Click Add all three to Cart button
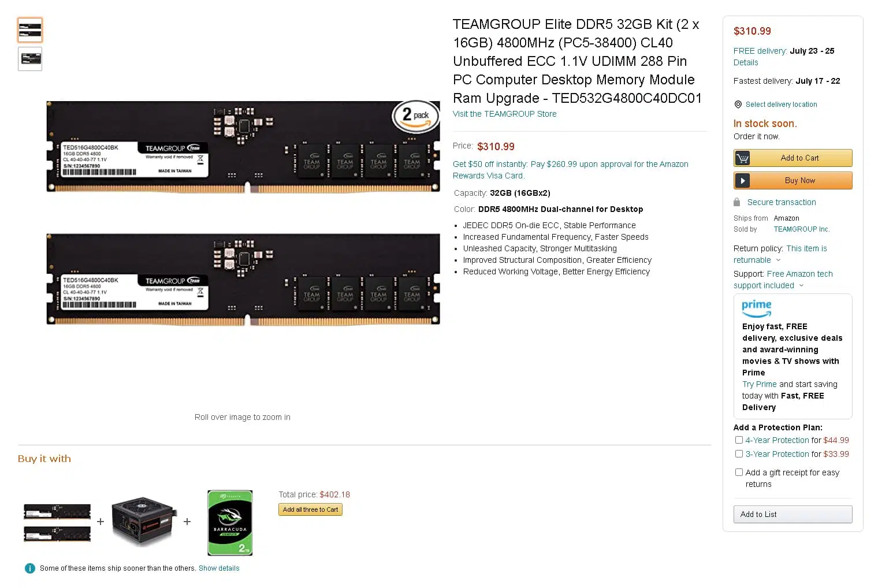This screenshot has width=878, height=588. pos(310,509)
